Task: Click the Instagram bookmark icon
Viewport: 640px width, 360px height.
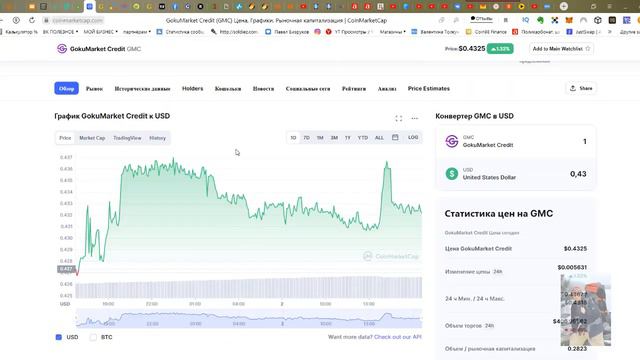Action: click(317, 31)
